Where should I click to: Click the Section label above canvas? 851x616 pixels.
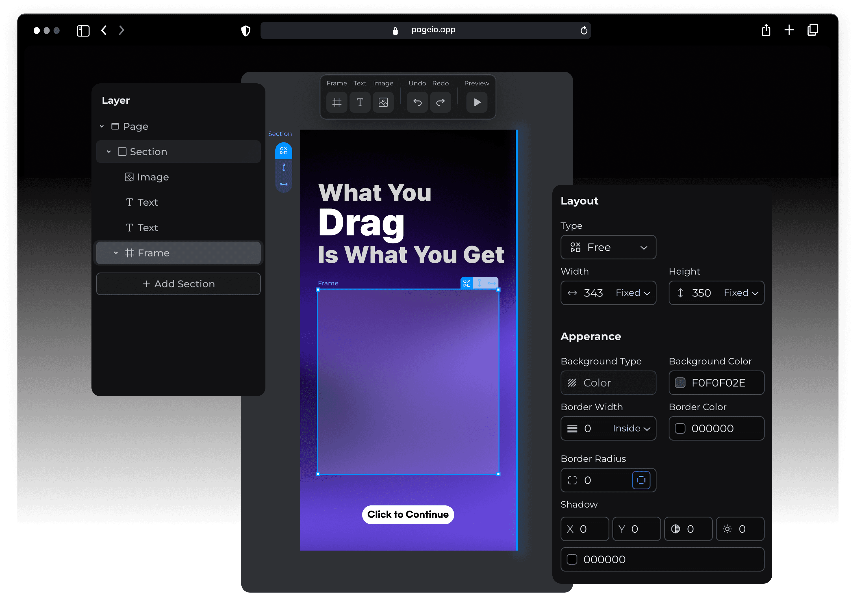tap(280, 134)
